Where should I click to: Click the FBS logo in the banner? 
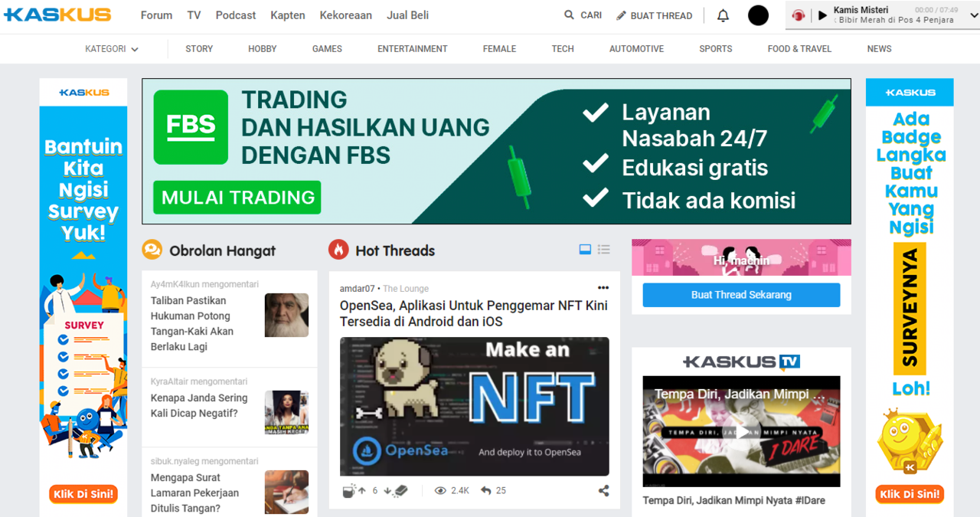191,127
